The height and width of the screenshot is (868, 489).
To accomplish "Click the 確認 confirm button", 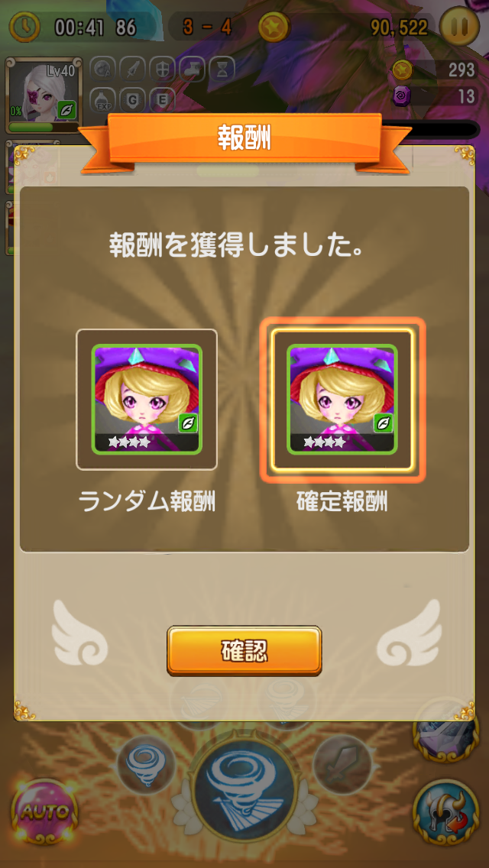I will (244, 651).
